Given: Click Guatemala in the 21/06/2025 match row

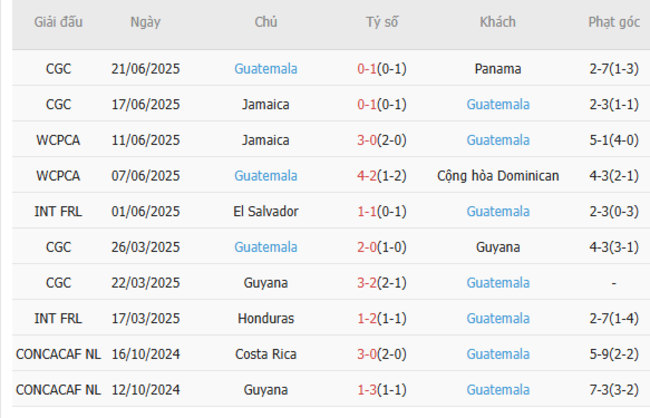Looking at the screenshot, I should pyautogui.click(x=266, y=69).
